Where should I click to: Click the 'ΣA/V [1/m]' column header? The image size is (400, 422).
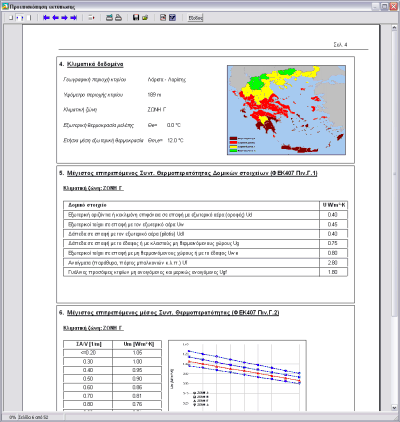88,344
